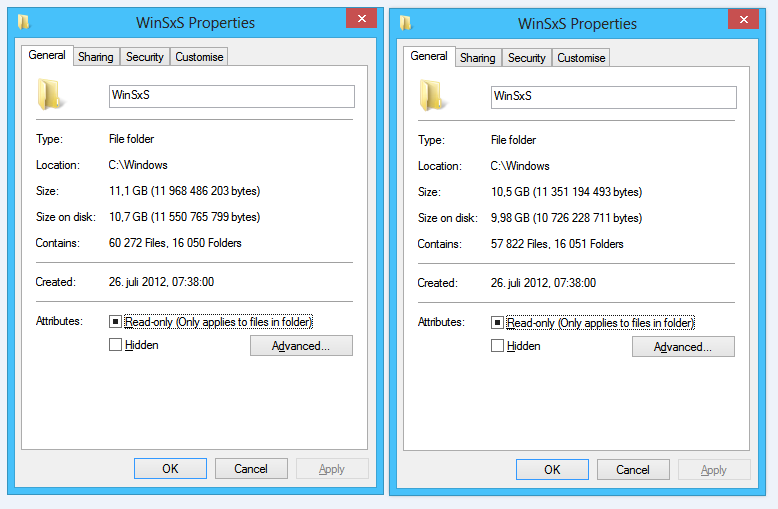Switch to Sharing tab in right dialog

[478, 58]
